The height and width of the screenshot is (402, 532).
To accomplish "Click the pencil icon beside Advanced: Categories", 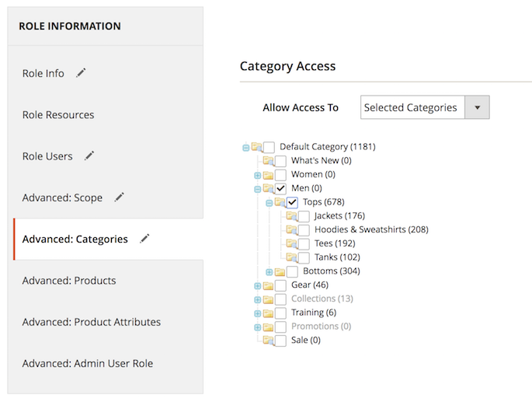I will 144,239.
